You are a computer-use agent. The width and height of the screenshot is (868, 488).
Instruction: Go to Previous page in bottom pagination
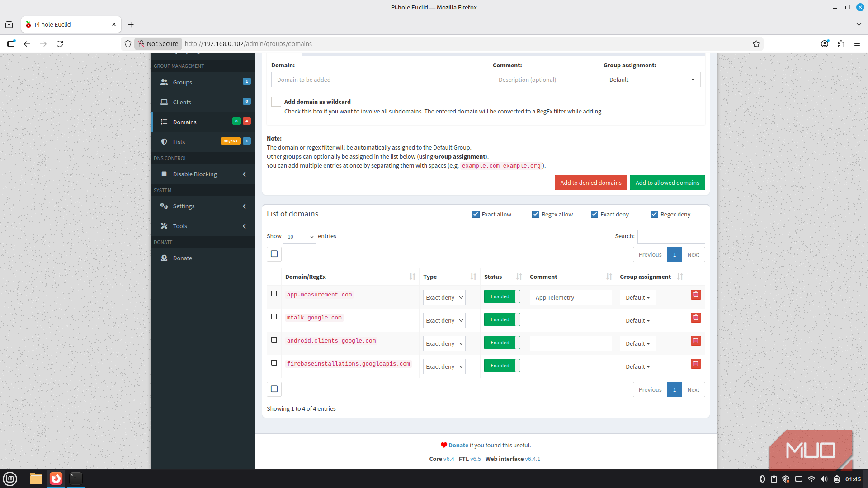click(650, 389)
